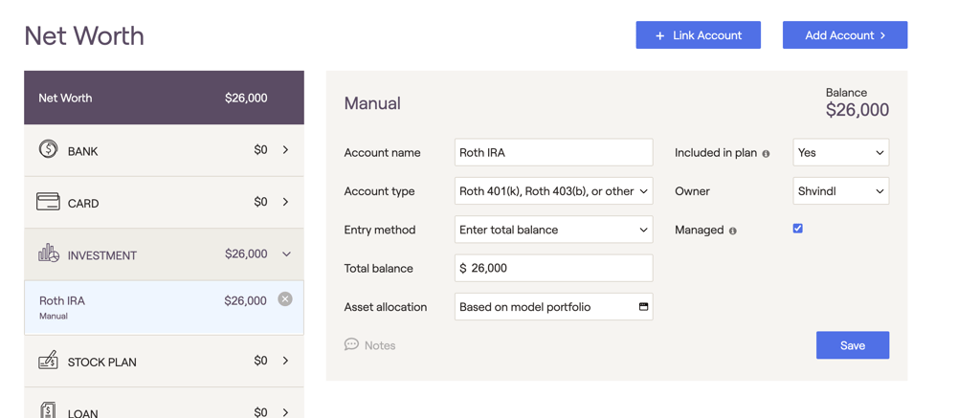Select the Net Worth summary row
The height and width of the screenshot is (418, 980).
point(164,98)
